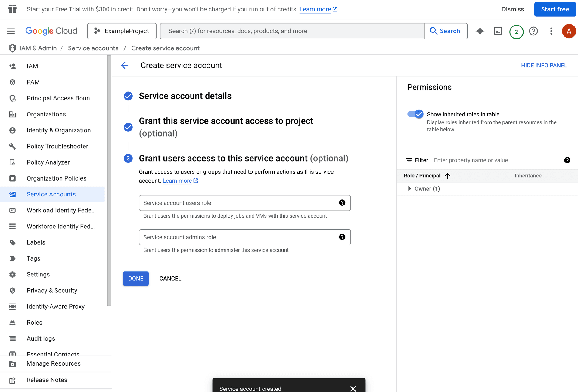Open Gemini AI assistant sparkle icon
Viewport: 578px width, 392px height.
(480, 31)
